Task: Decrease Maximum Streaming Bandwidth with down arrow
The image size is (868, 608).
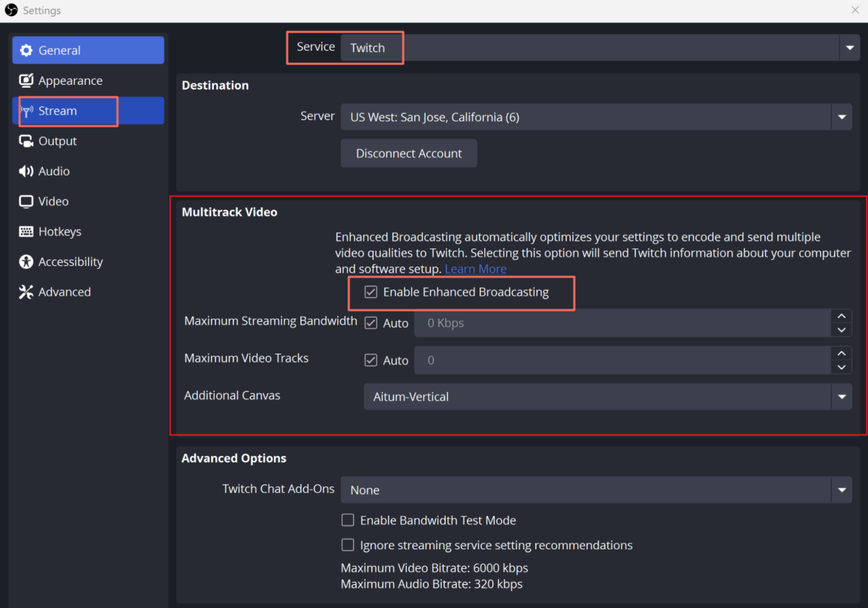Action: (x=841, y=330)
